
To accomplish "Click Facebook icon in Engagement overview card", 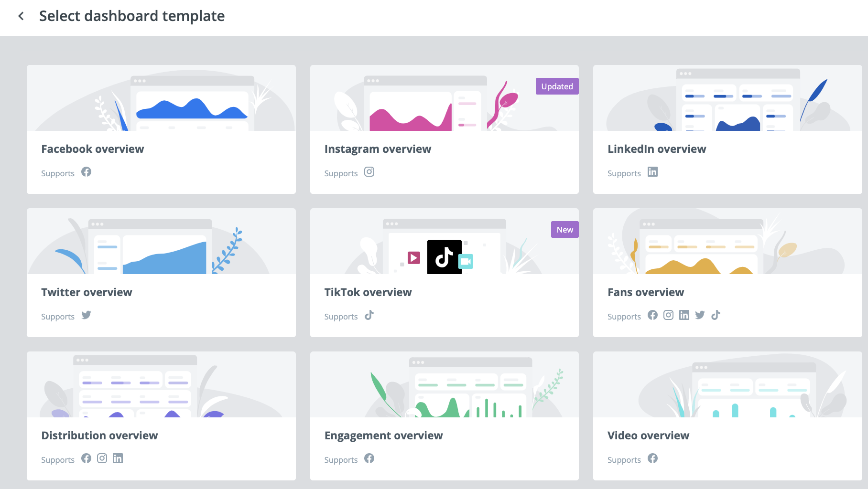I will click(369, 458).
